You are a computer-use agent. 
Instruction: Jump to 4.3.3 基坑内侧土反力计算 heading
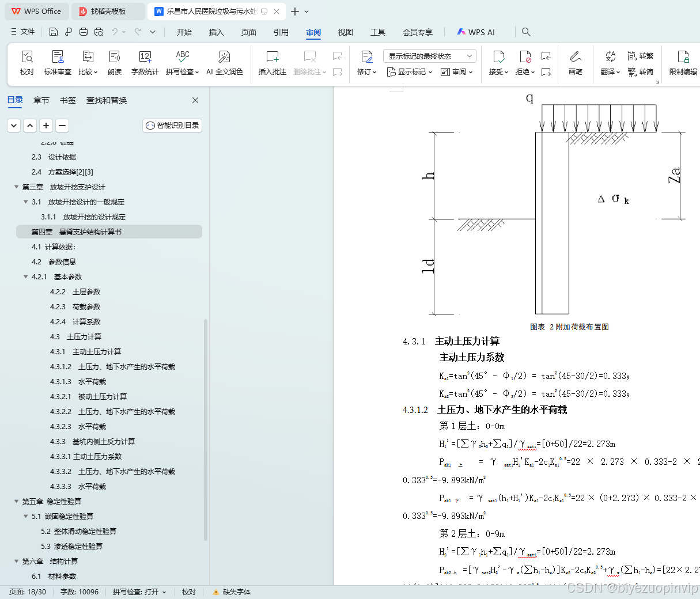(x=92, y=441)
